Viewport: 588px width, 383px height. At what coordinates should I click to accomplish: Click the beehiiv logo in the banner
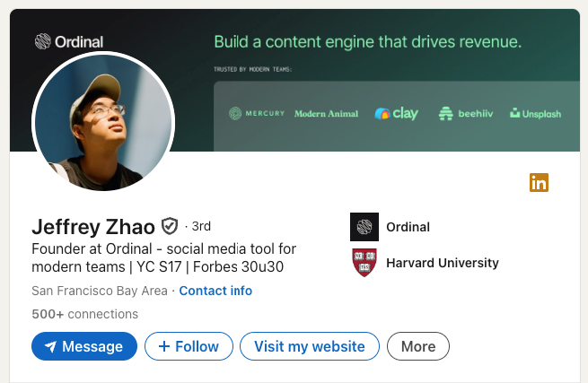click(x=466, y=114)
